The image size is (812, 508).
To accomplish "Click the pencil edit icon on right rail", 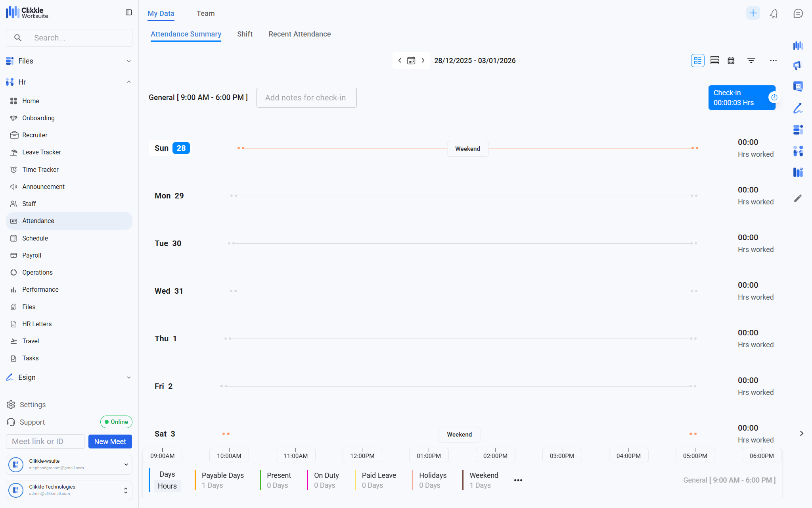I will click(798, 198).
